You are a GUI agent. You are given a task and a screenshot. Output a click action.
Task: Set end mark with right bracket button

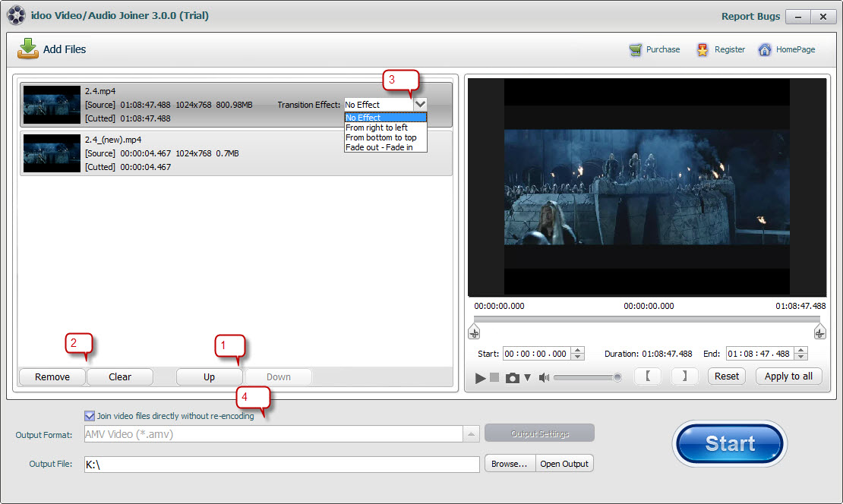pos(684,376)
